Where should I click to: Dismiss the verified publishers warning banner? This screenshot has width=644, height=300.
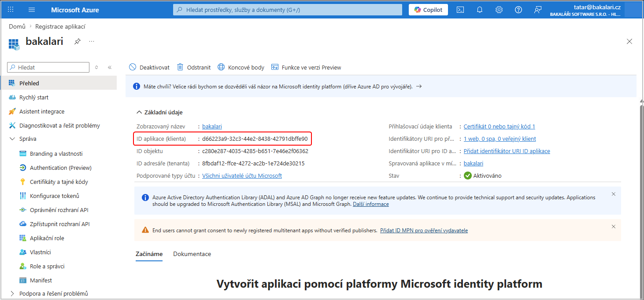coord(614,227)
